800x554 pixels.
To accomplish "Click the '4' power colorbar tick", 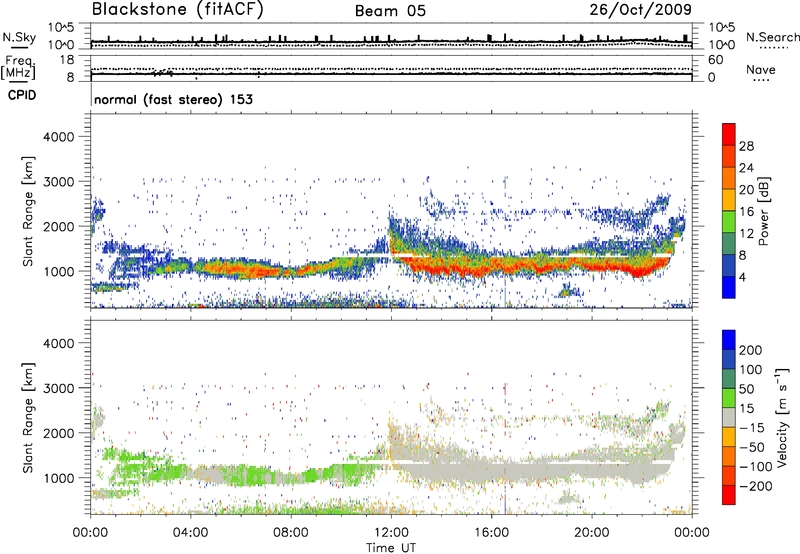I will (742, 277).
